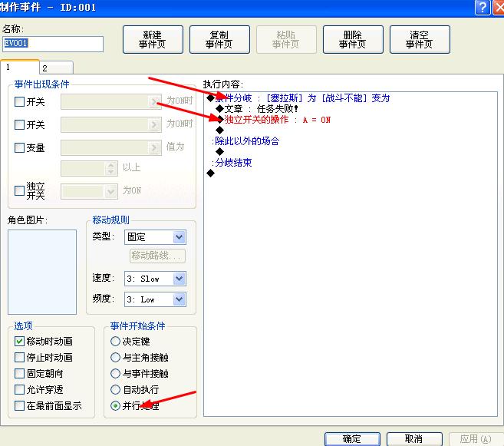Select the empty line under 除此以外的场合

[x=220, y=151]
